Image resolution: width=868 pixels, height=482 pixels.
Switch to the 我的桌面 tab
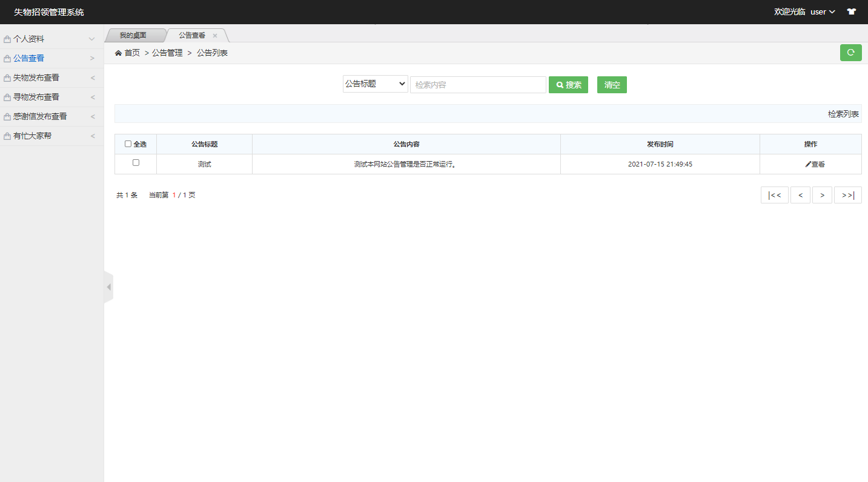pyautogui.click(x=133, y=35)
